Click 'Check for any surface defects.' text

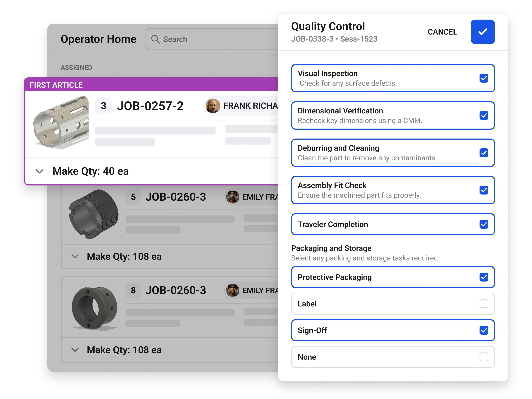pos(348,83)
